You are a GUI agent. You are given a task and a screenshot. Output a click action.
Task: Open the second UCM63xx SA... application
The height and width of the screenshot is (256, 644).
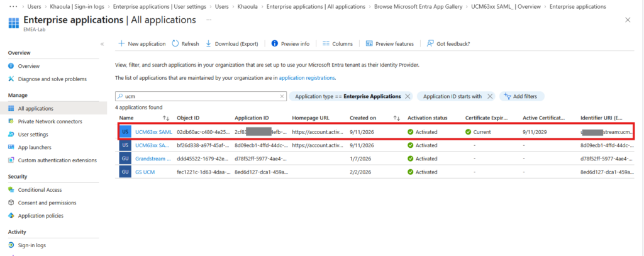pos(152,145)
